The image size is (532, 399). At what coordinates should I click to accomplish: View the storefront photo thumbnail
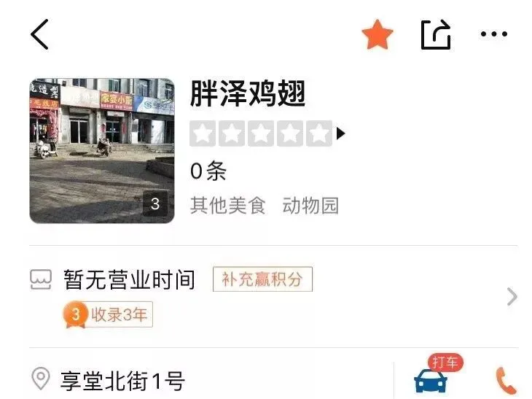click(102, 151)
